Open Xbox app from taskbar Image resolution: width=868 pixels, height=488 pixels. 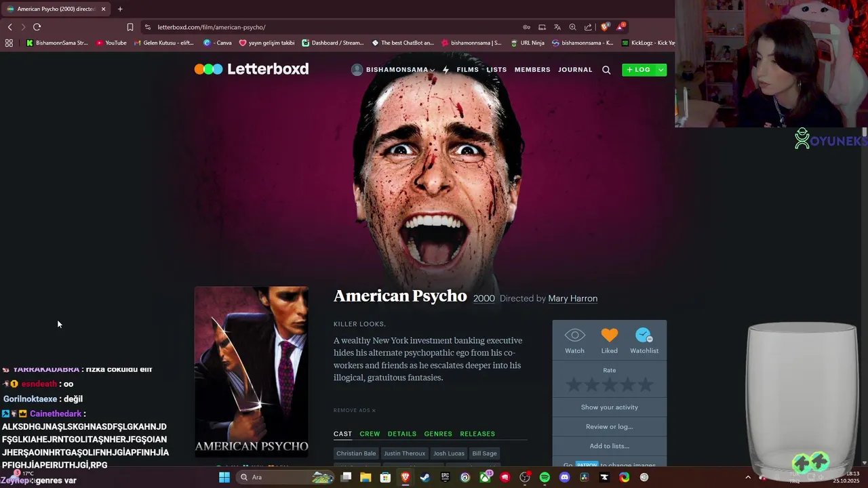(485, 477)
